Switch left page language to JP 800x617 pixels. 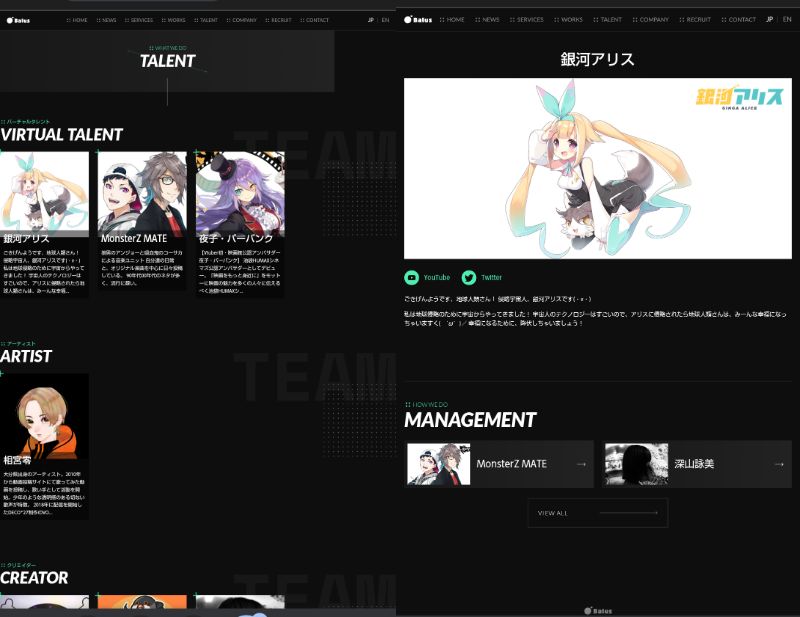[371, 20]
